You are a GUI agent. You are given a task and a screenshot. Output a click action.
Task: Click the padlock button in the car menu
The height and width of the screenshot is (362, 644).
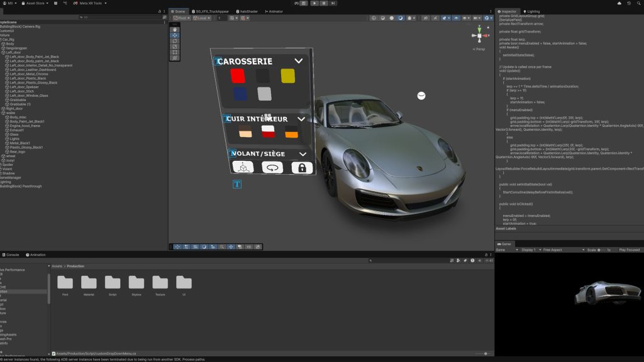[x=302, y=167]
